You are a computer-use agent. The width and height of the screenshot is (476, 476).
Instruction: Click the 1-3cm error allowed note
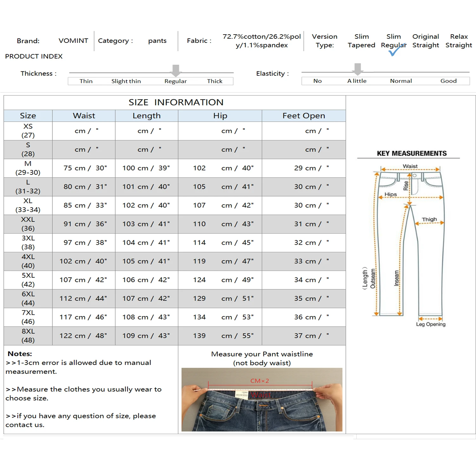(x=78, y=367)
